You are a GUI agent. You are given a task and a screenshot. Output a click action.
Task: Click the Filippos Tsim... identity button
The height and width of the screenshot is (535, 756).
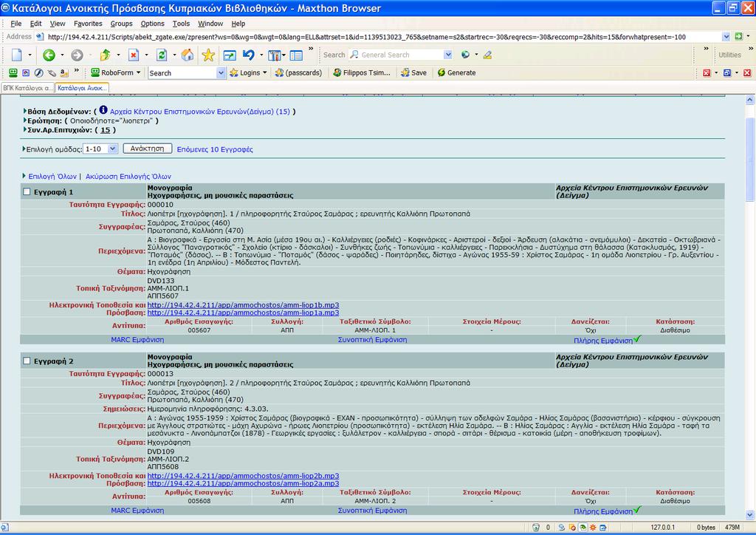click(361, 73)
